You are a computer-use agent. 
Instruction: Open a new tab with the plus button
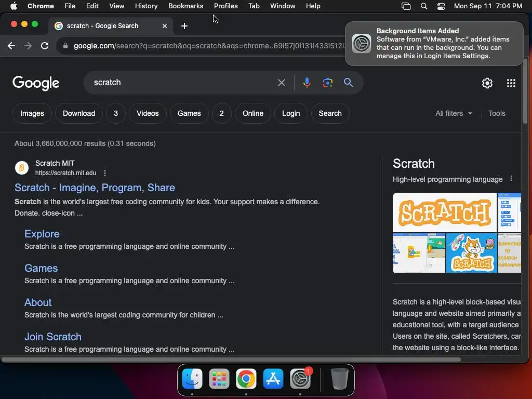(184, 26)
